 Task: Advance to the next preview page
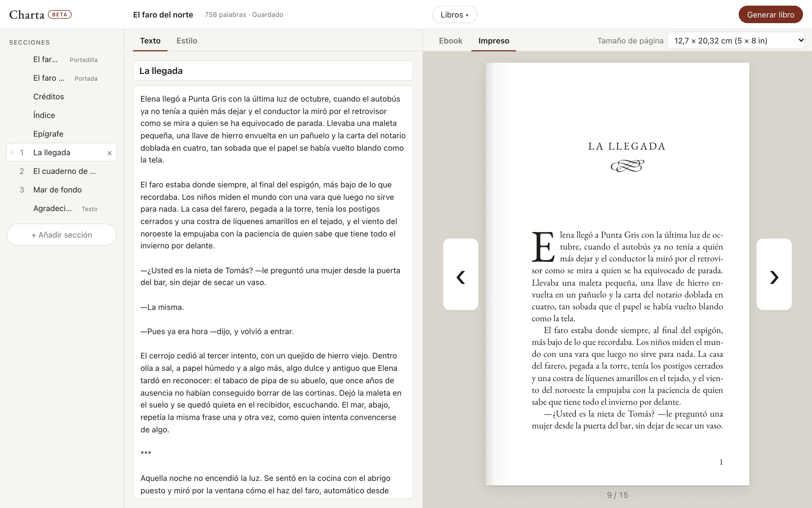click(774, 274)
